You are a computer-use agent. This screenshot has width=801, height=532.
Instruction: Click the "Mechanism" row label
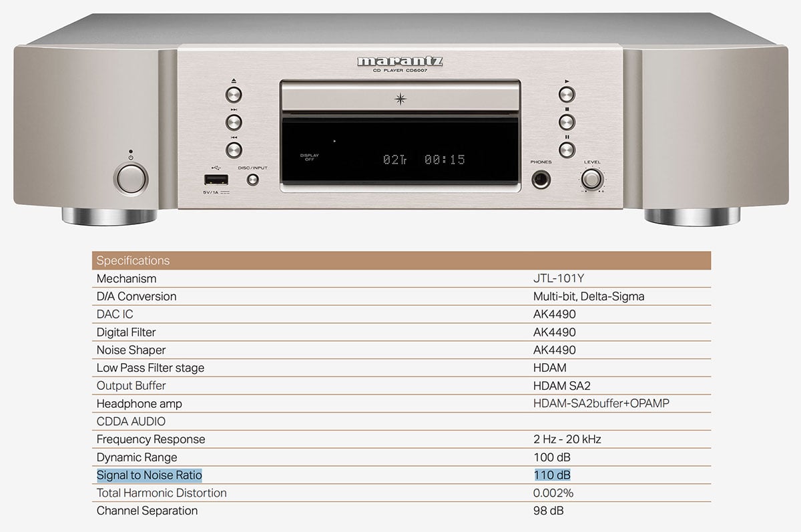pos(127,278)
